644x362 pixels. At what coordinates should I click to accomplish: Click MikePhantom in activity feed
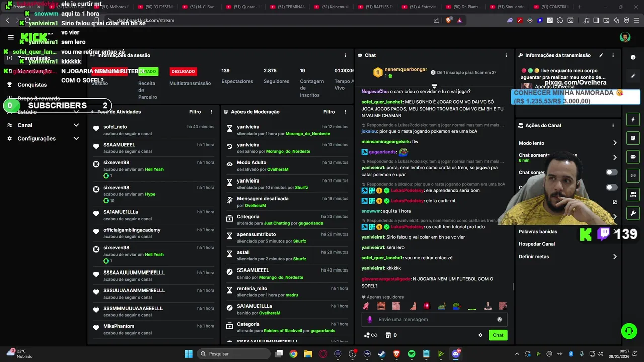coord(119,326)
